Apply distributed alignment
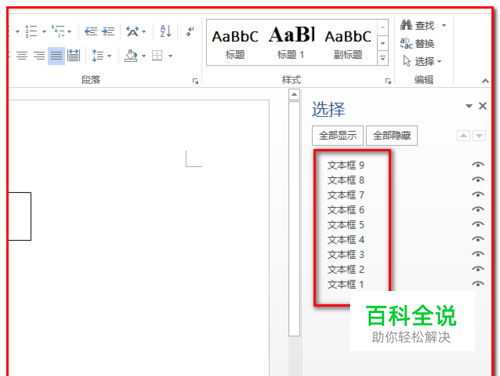 pos(73,55)
